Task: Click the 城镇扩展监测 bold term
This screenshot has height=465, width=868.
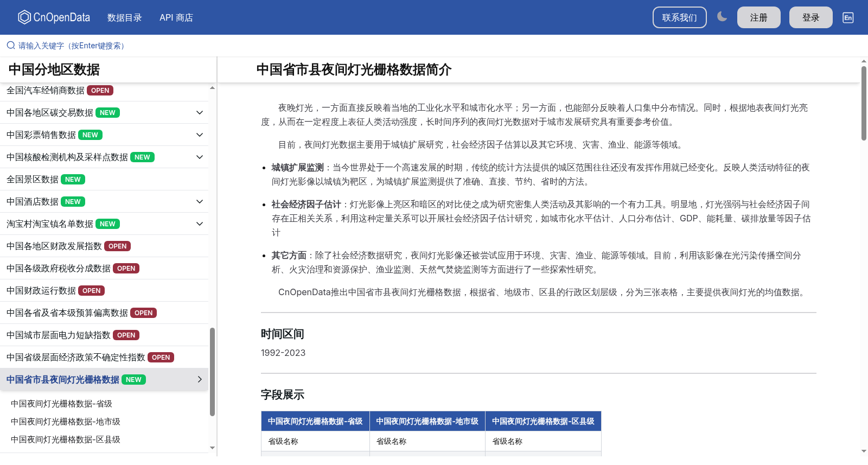Action: (x=298, y=168)
